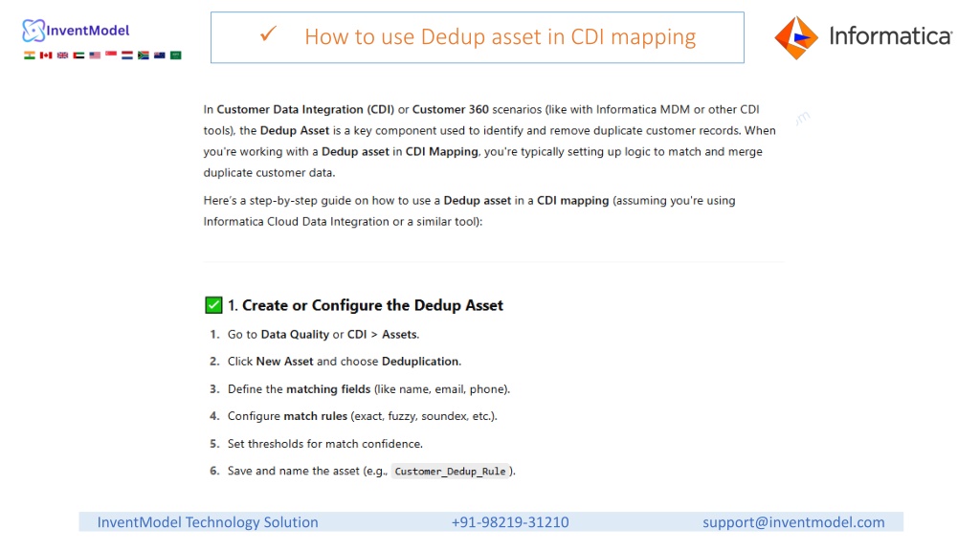
Task: Click the United Kingdom flag icon
Action: (62, 55)
